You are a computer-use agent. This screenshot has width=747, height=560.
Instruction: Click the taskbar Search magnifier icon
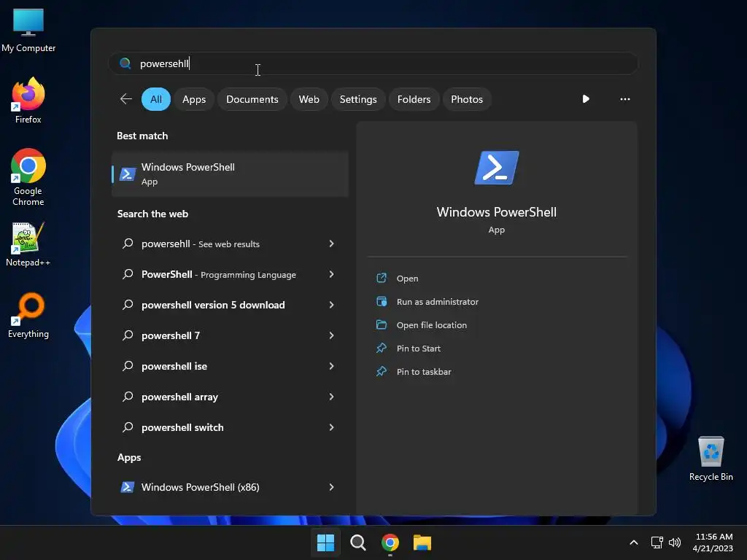coord(357,542)
